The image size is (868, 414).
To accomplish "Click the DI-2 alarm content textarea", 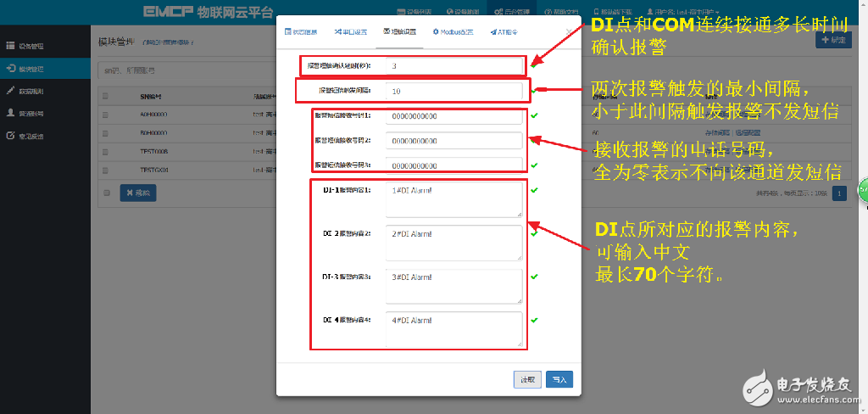I will coord(454,243).
